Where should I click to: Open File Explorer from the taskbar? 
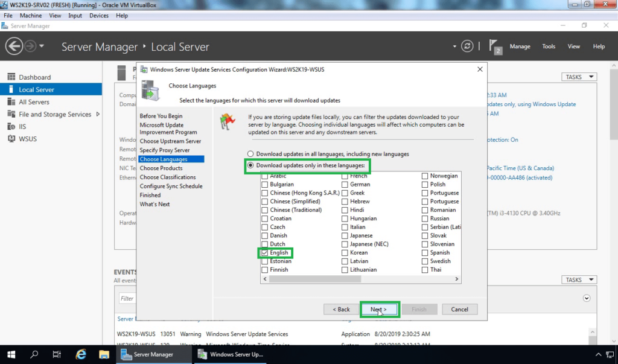click(x=104, y=354)
